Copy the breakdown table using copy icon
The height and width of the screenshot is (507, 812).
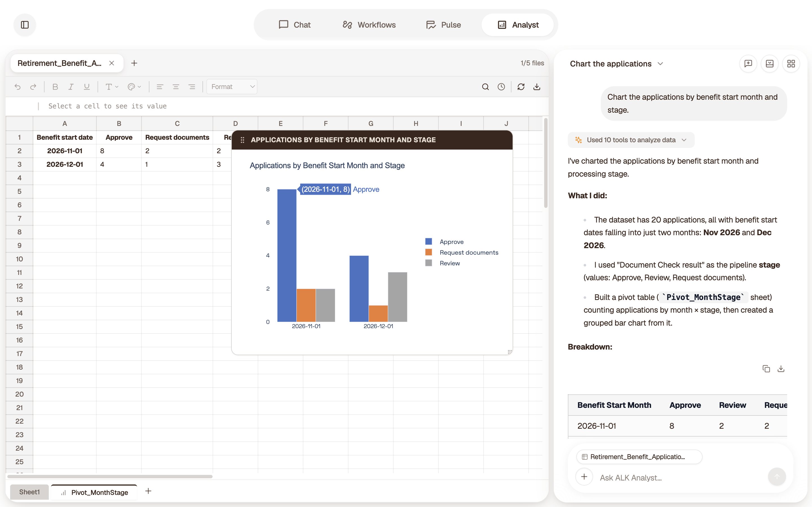point(766,369)
